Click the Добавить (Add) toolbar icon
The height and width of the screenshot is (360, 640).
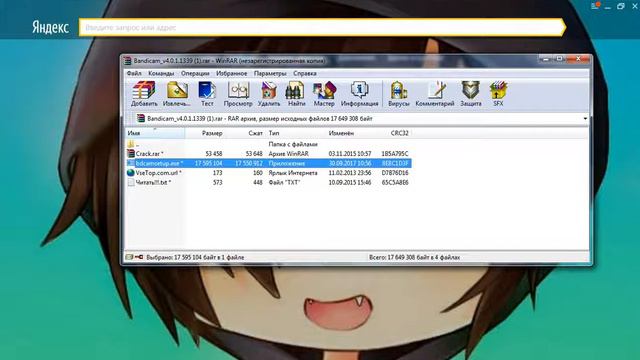point(144,90)
